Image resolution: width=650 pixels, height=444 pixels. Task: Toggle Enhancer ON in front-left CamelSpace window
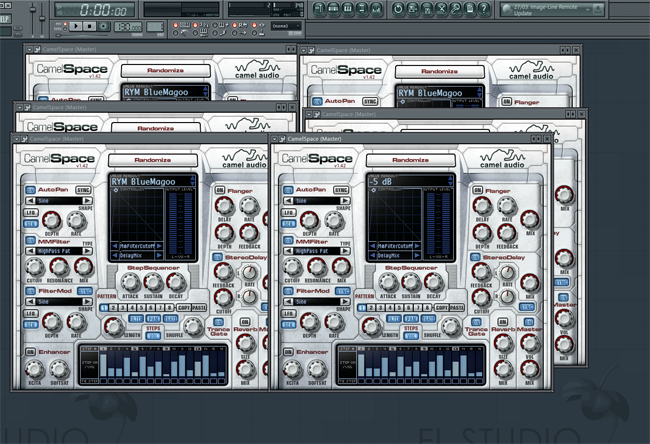(x=29, y=353)
